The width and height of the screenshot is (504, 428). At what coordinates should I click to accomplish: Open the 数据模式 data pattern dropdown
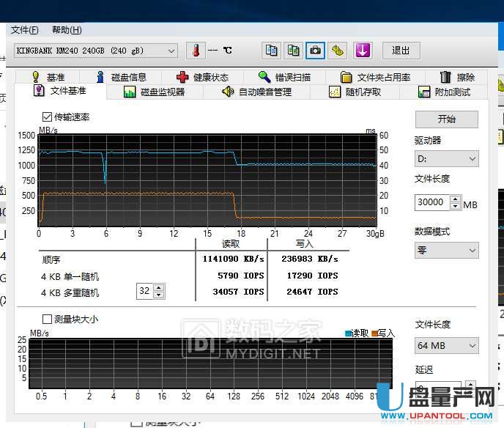point(446,250)
